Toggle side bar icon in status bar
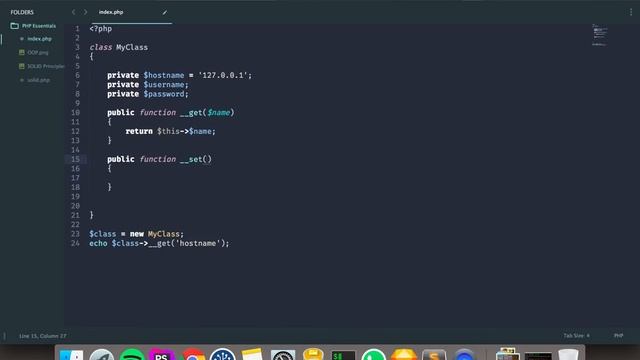640x360 pixels. (x=4, y=336)
